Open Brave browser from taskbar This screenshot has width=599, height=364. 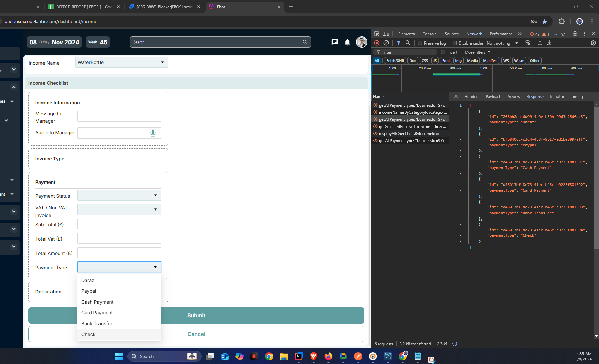pyautogui.click(x=314, y=356)
